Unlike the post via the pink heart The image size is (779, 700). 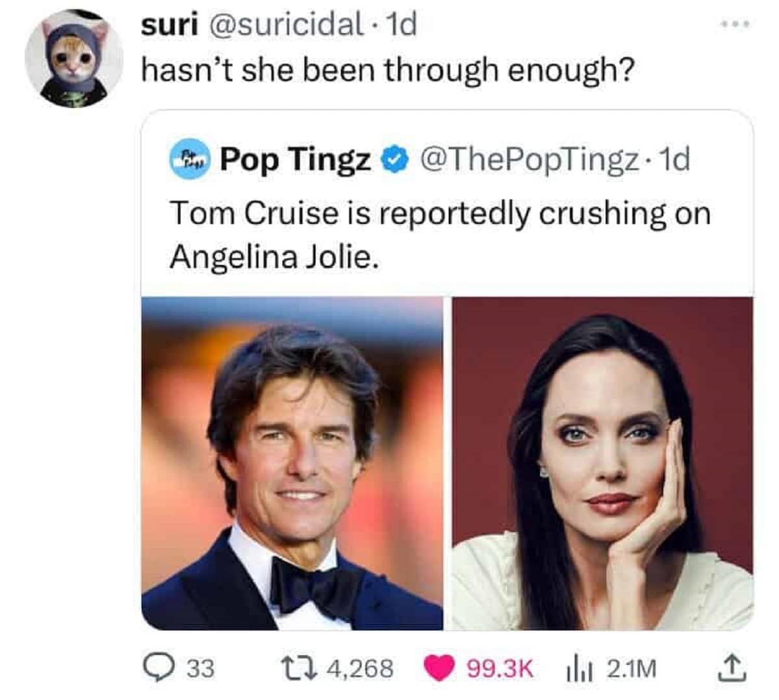point(440,668)
